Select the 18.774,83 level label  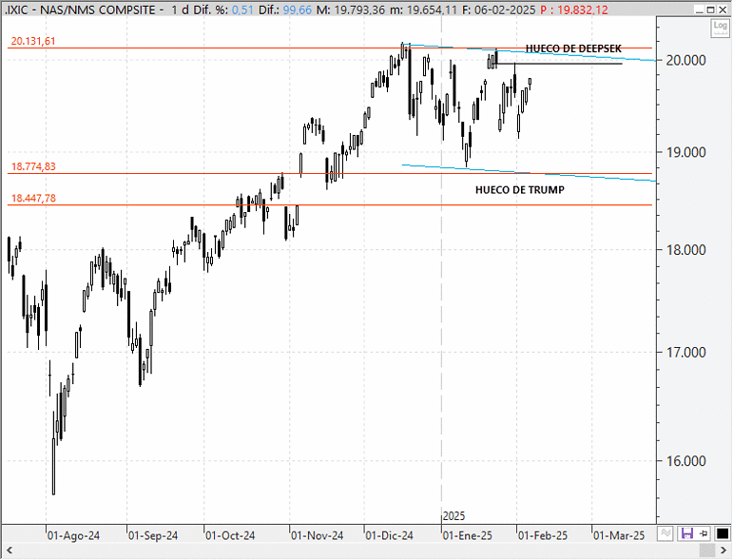tap(33, 166)
